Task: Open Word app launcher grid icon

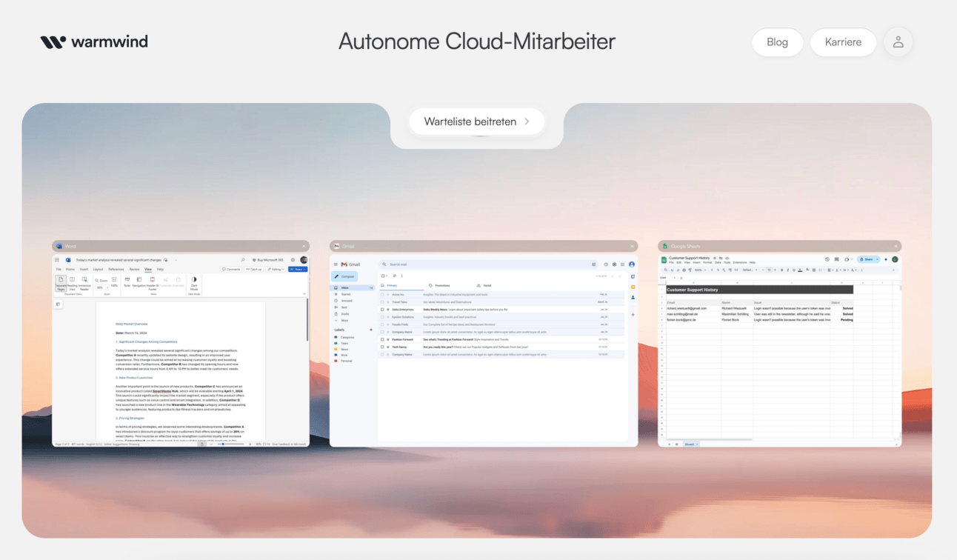Action: 57,260
